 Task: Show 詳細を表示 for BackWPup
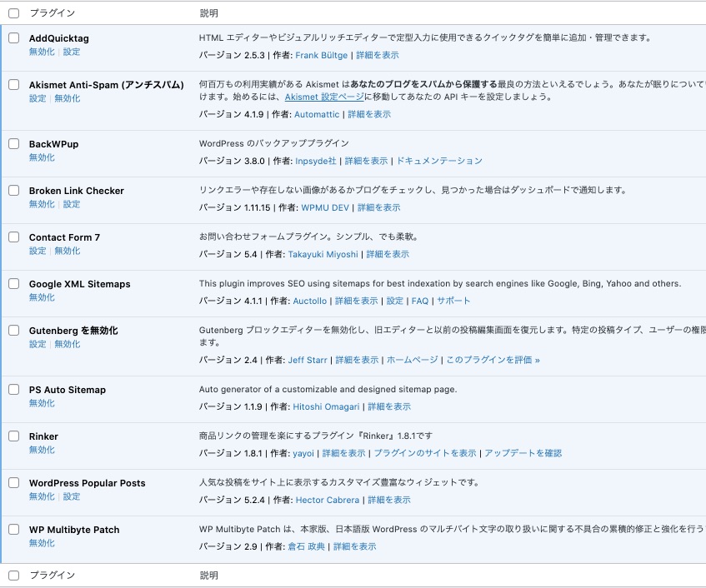366,161
